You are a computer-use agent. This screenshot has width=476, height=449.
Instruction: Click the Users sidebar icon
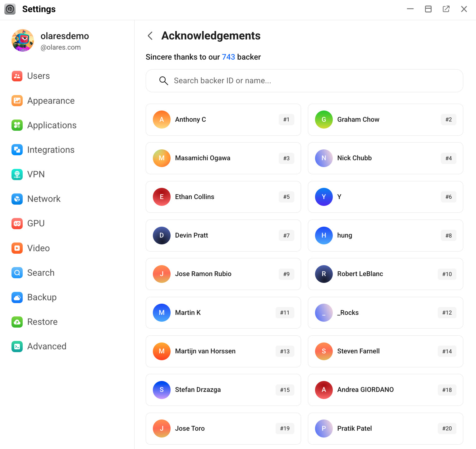[17, 76]
